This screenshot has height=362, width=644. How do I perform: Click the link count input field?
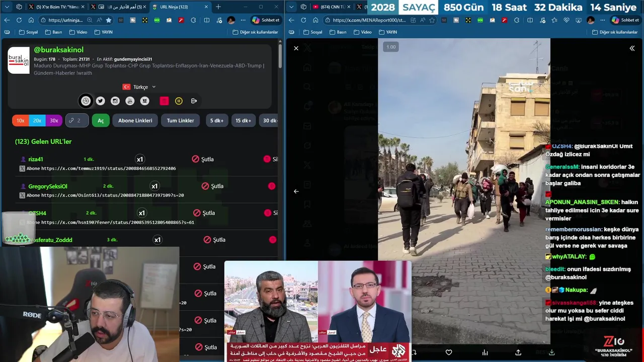tap(77, 121)
